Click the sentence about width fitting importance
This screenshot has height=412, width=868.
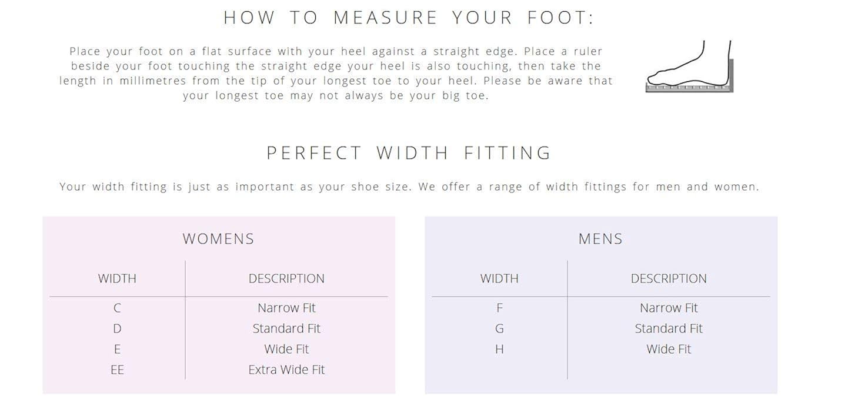[x=409, y=187]
